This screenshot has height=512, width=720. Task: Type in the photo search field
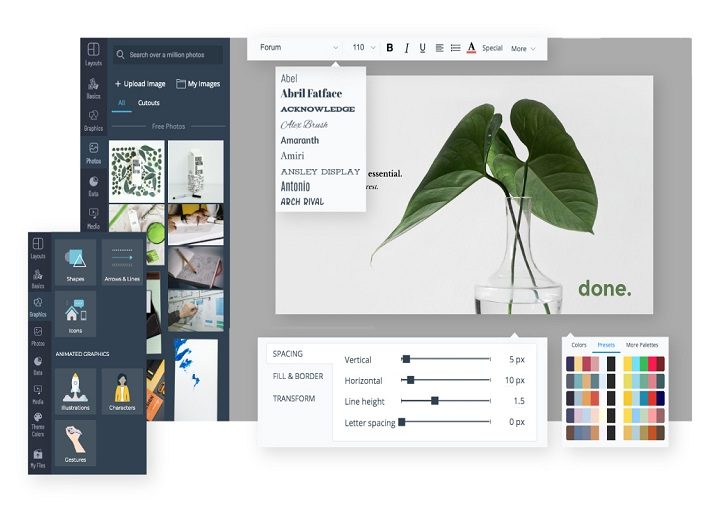[x=170, y=55]
